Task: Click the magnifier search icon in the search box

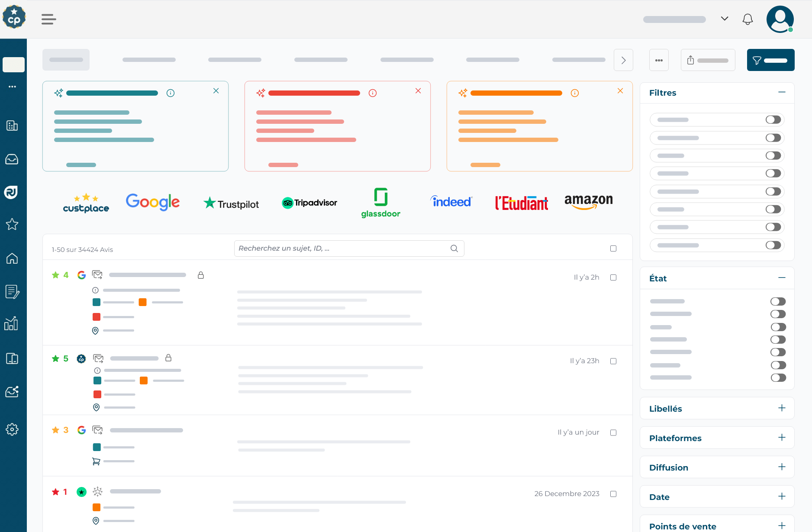Action: tap(454, 248)
